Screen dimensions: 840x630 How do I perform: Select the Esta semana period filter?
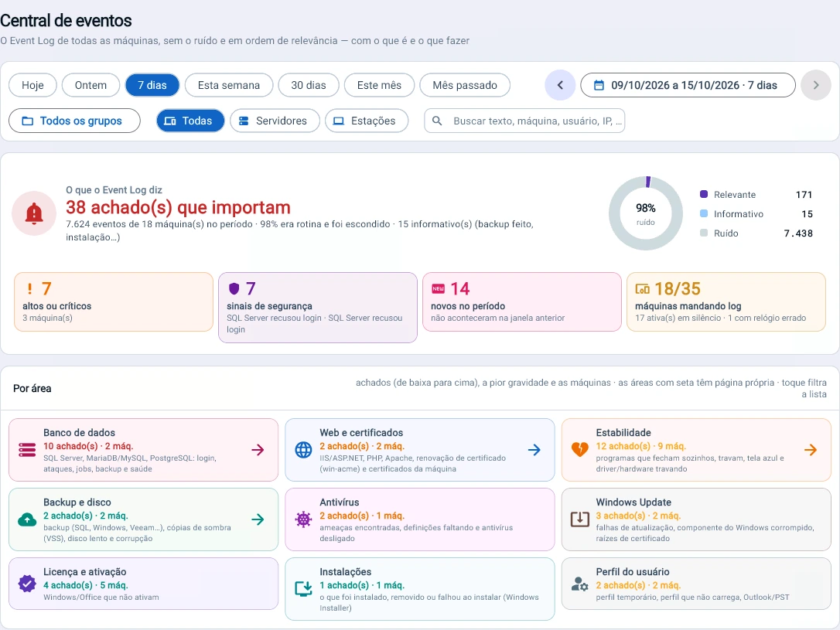point(229,85)
